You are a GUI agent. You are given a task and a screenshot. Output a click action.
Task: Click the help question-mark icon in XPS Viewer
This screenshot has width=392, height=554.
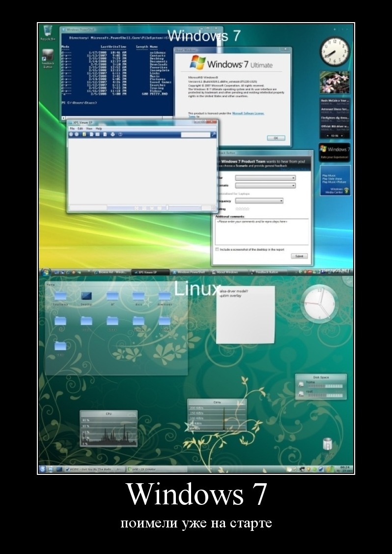pos(120,134)
